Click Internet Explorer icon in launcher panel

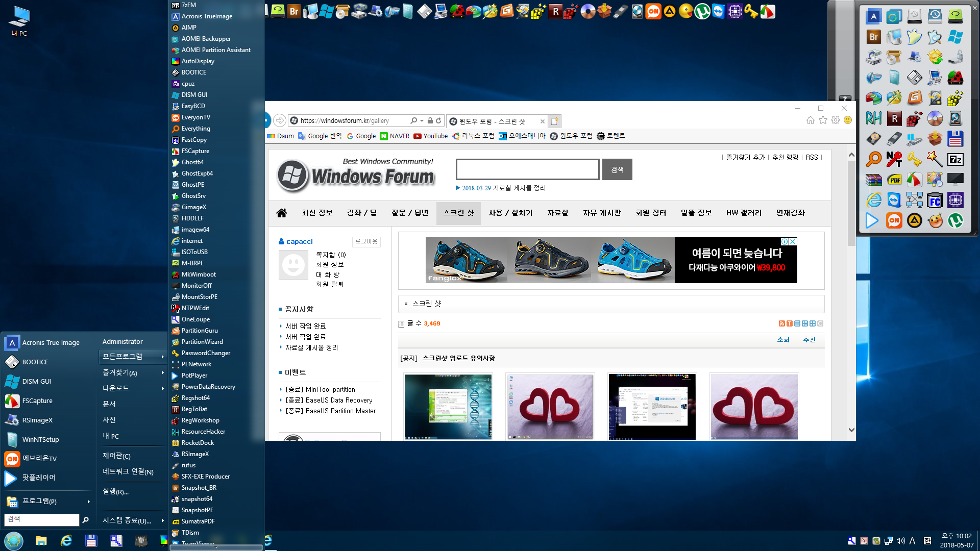(x=873, y=200)
